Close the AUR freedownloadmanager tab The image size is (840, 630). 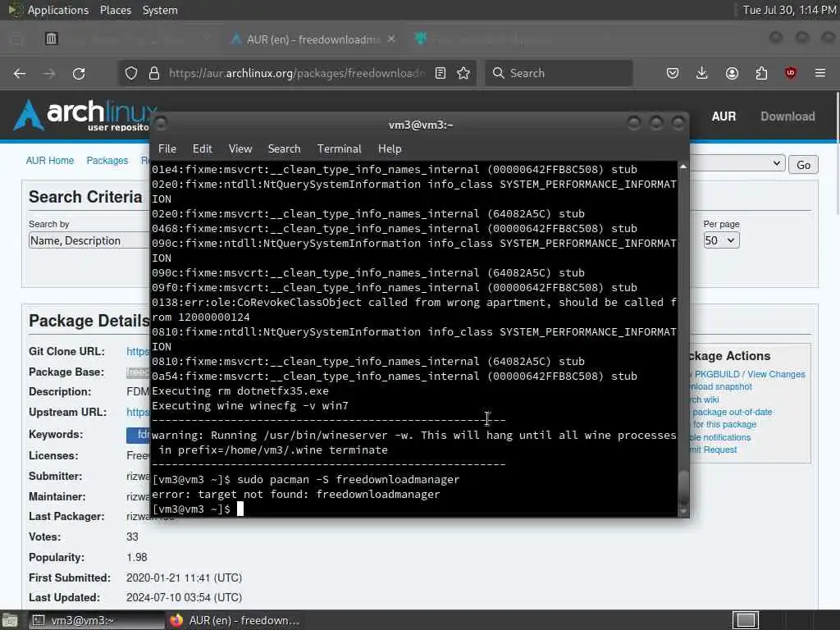(391, 39)
